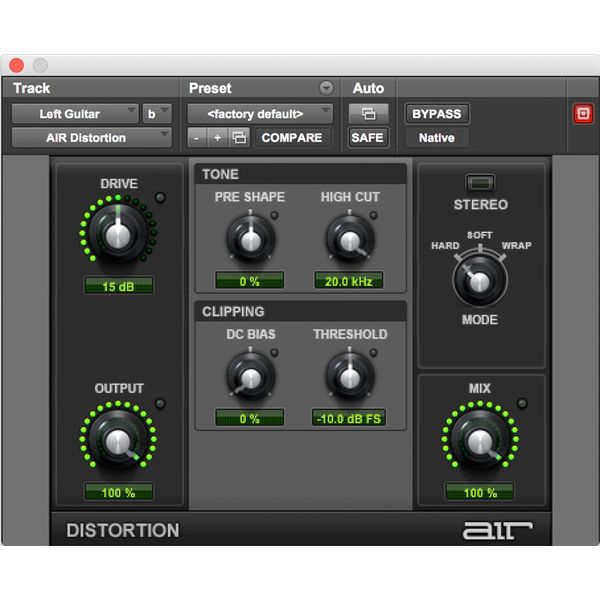Click the DISTORTION plug-in title text
This screenshot has width=600, height=600.
pyautogui.click(x=123, y=530)
